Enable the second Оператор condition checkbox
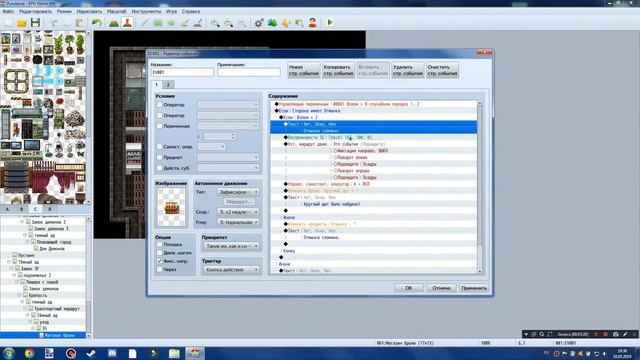 pyautogui.click(x=160, y=116)
